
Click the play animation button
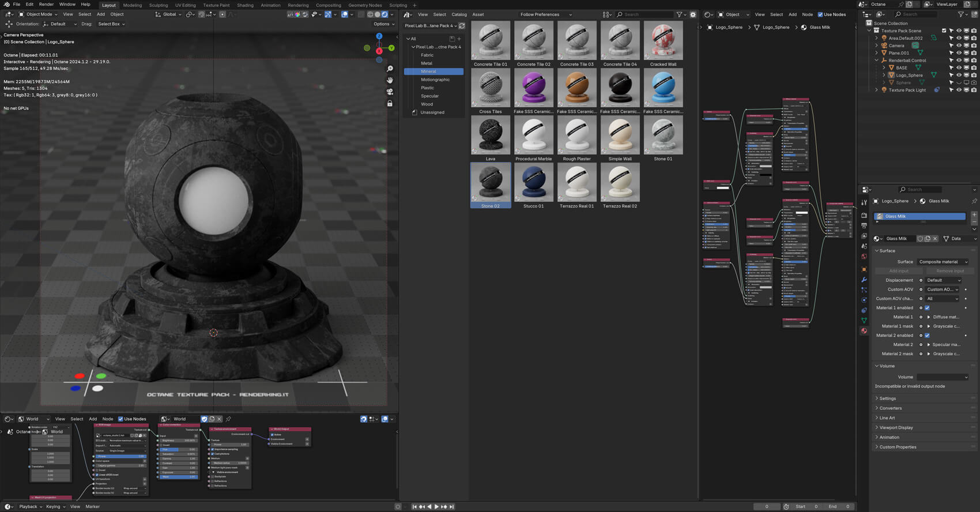pos(436,507)
